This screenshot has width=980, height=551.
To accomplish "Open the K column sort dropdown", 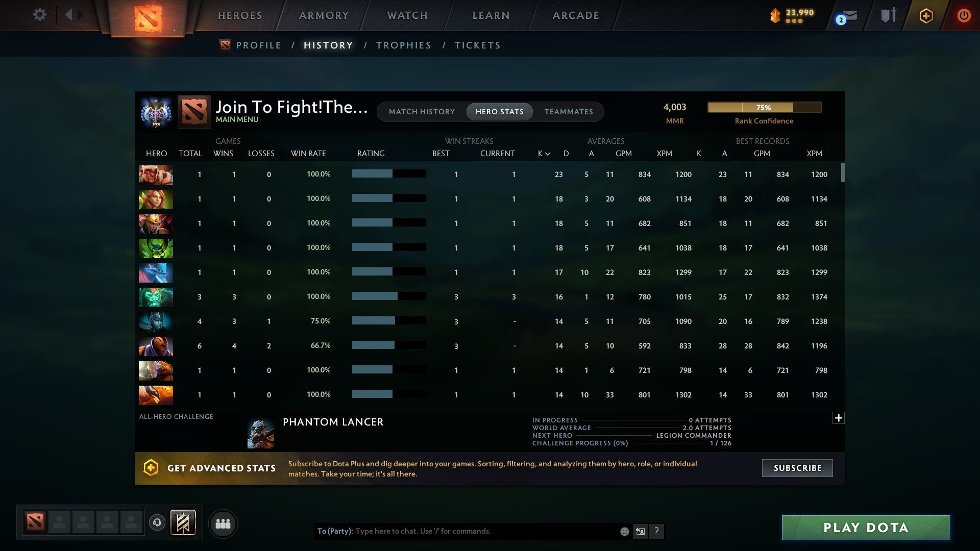I will coord(543,153).
